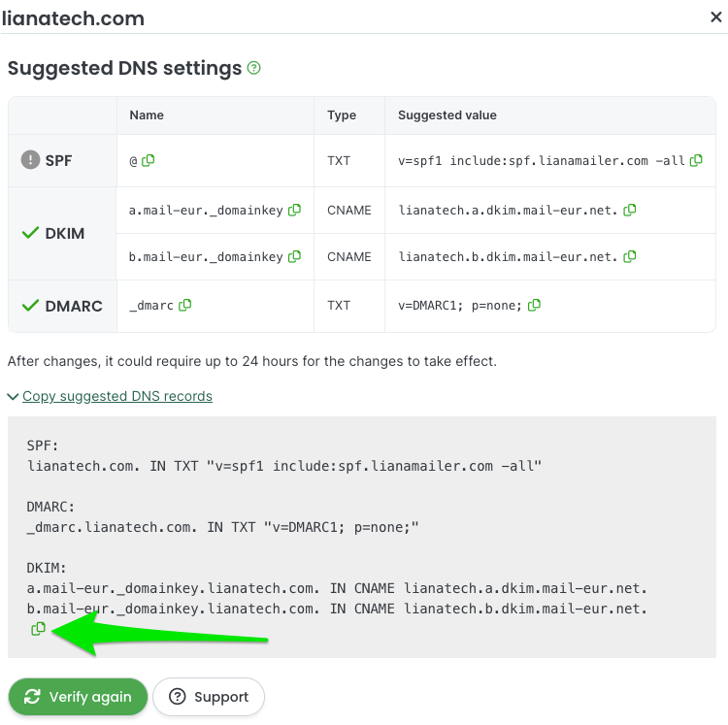Close the lianatech.com dialog
This screenshot has height=725, width=728.
pyautogui.click(x=716, y=17)
